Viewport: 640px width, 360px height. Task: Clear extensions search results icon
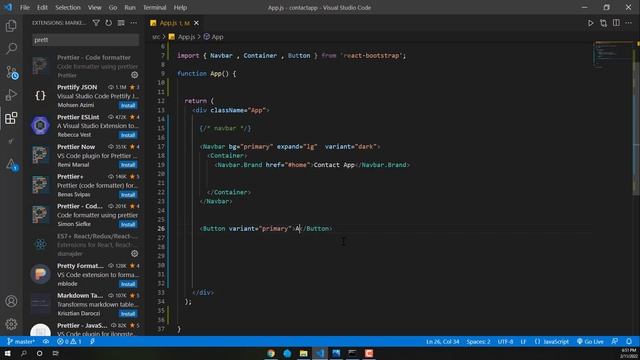tap(121, 23)
